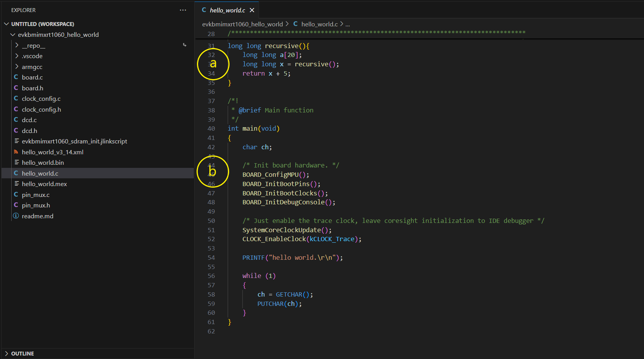Click line number 54 in the editor
The width and height of the screenshot is (644, 359).
coord(211,257)
